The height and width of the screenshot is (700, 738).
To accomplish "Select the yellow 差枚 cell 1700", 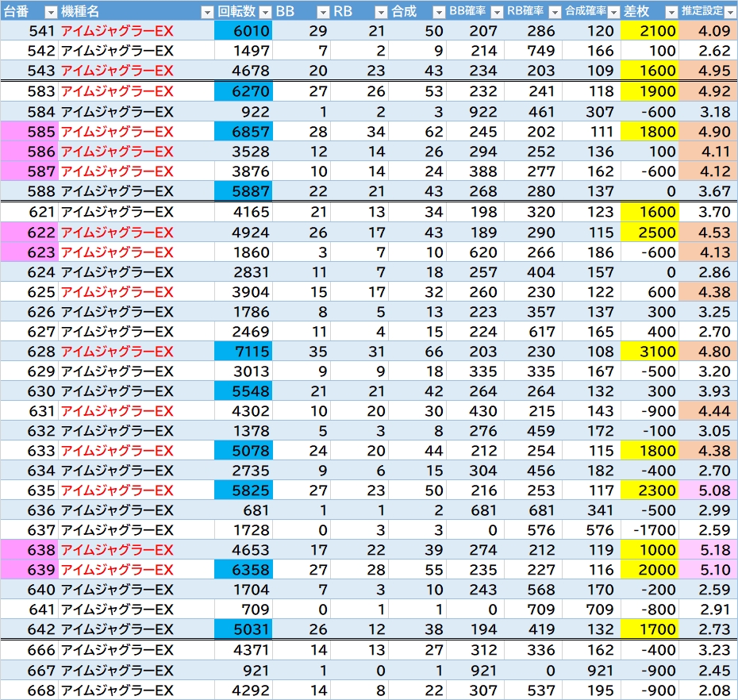I will pos(649,629).
